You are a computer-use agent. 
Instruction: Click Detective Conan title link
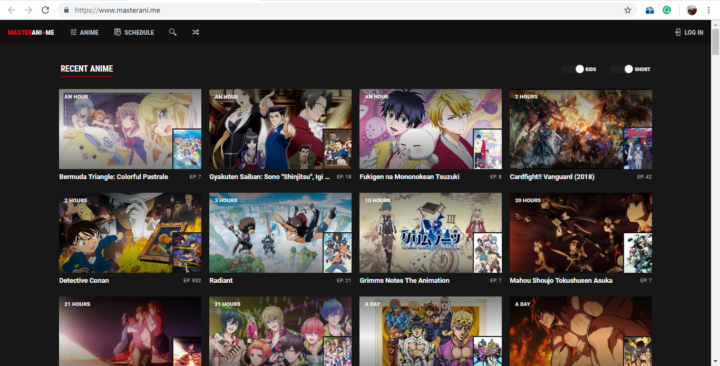[x=84, y=281]
